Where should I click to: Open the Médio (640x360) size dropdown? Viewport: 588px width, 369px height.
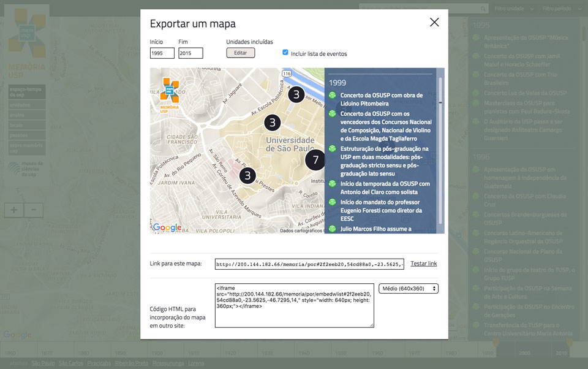(409, 288)
